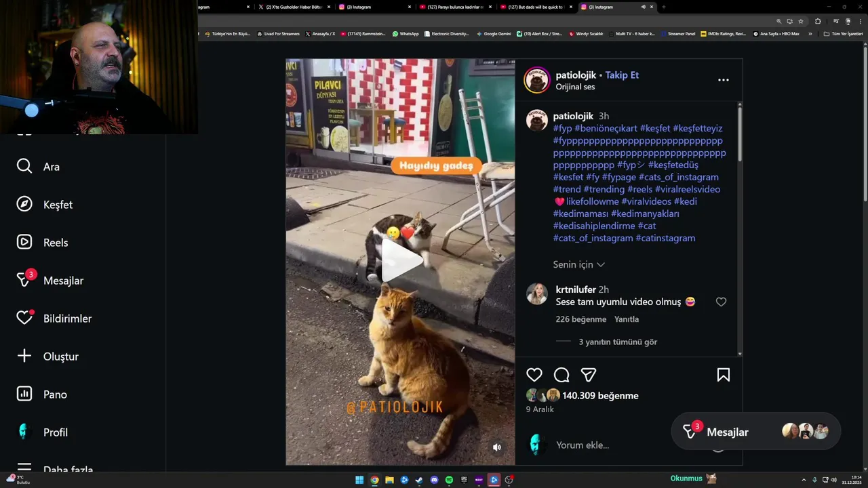The image size is (868, 488).
Task: Switch to Parayı bulunca kadınlar tab
Action: (454, 7)
